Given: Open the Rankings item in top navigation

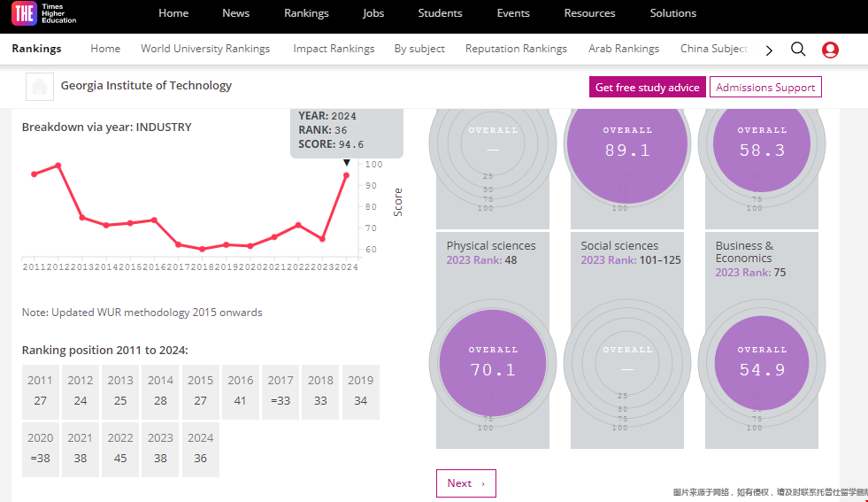Looking at the screenshot, I should 306,13.
